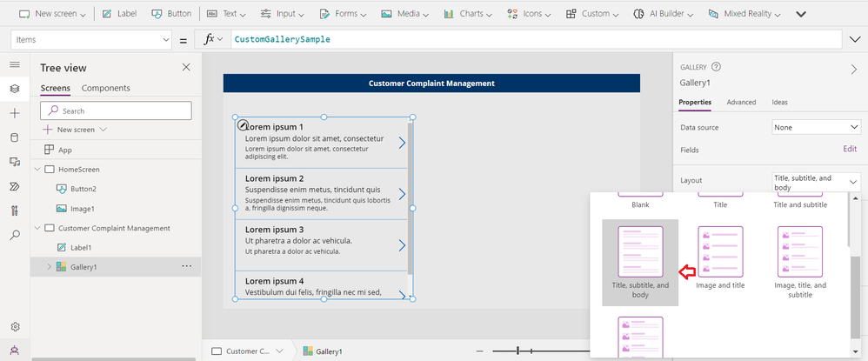Expand the formula bar chevron

tap(854, 39)
